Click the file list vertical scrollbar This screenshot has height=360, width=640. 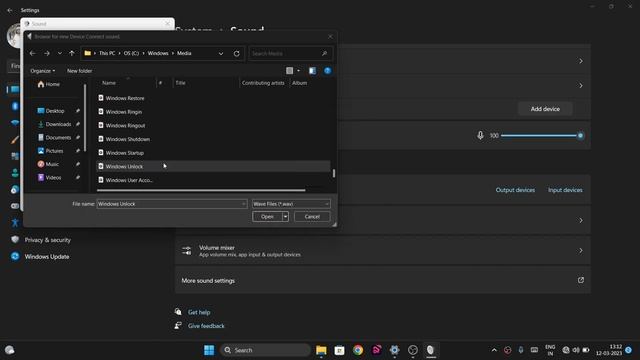click(333, 173)
